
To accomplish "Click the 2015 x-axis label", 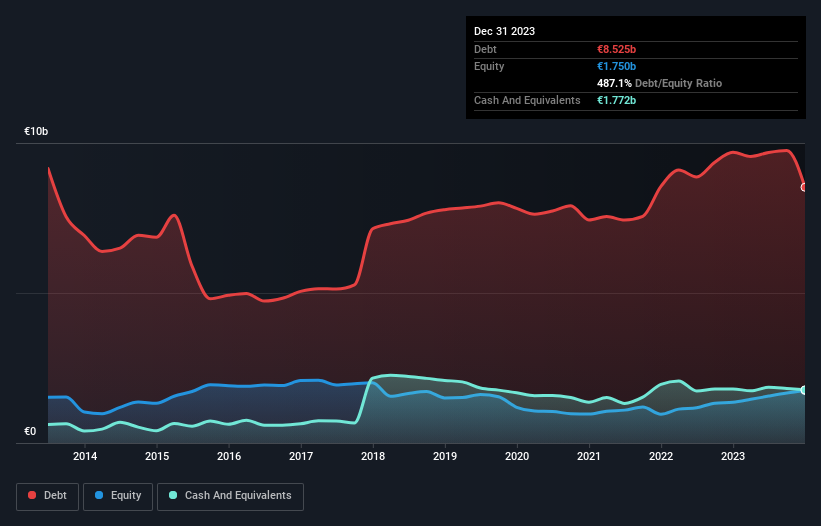I will 157,456.
